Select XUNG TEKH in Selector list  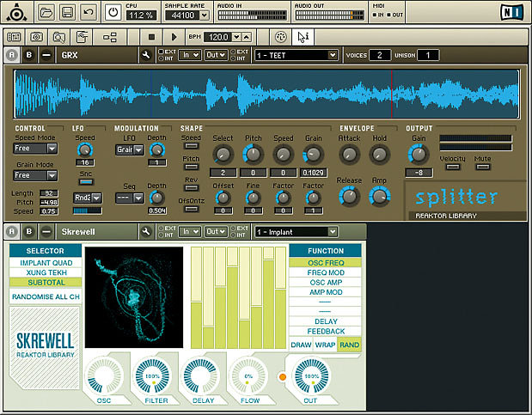[46, 272]
